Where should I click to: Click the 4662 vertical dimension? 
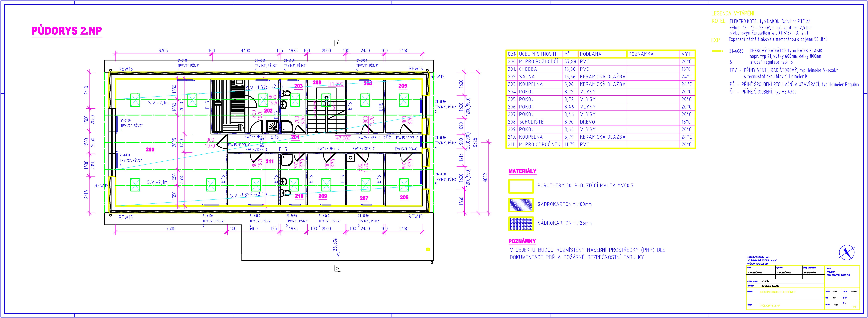485,178
